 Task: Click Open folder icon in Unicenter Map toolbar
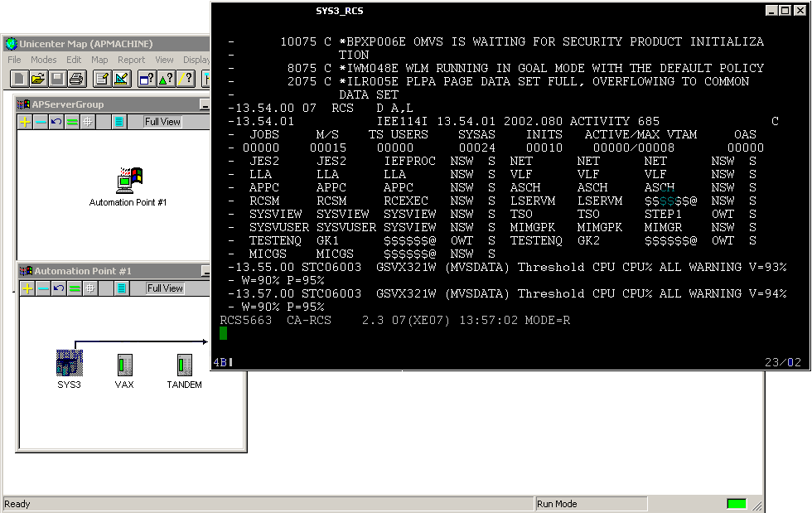(x=38, y=79)
